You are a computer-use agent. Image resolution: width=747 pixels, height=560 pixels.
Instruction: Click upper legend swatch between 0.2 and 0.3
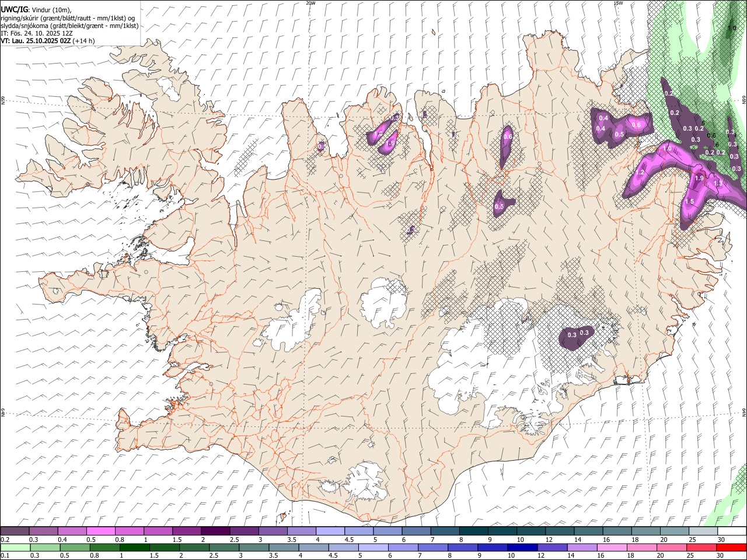pos(15,531)
